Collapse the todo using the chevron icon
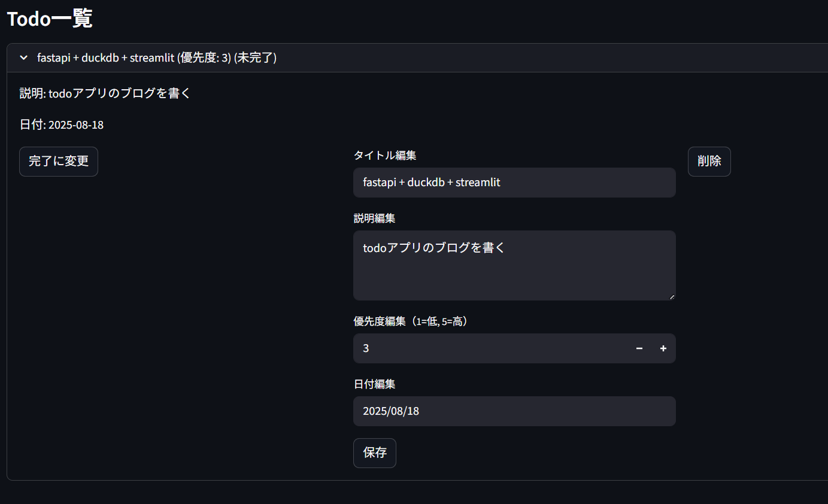The height and width of the screenshot is (504, 828). [x=24, y=58]
